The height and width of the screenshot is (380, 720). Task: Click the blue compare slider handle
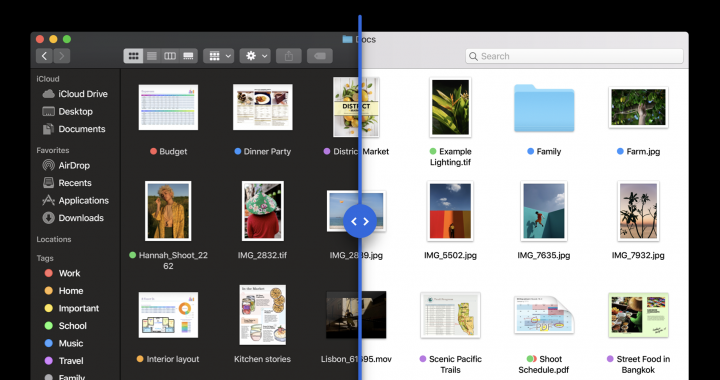coord(360,221)
